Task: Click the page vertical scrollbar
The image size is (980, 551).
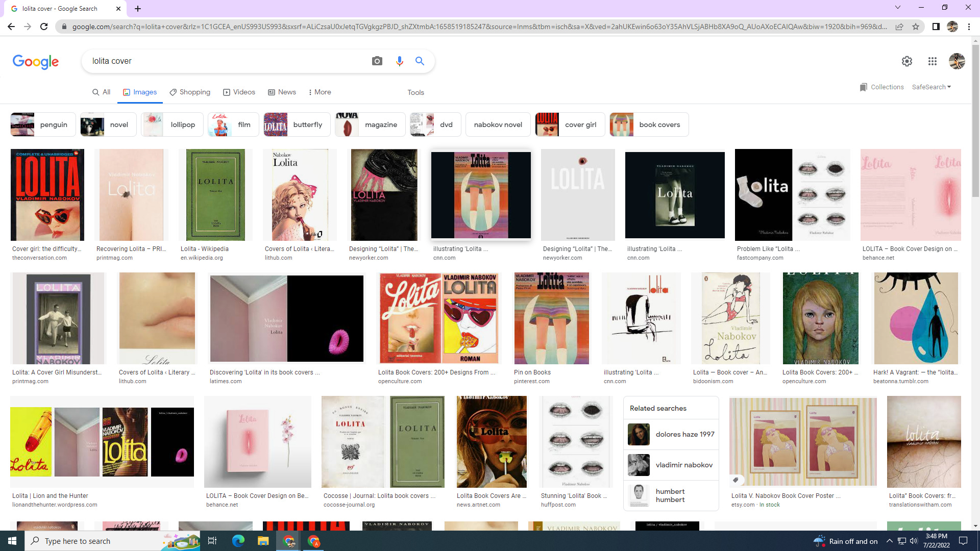Action: [x=975, y=120]
